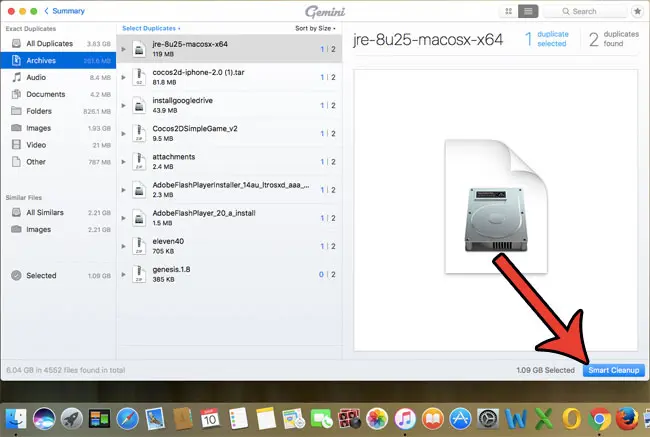Open Reminders from the Dock
Screen dimensions: 650x437
(238, 419)
